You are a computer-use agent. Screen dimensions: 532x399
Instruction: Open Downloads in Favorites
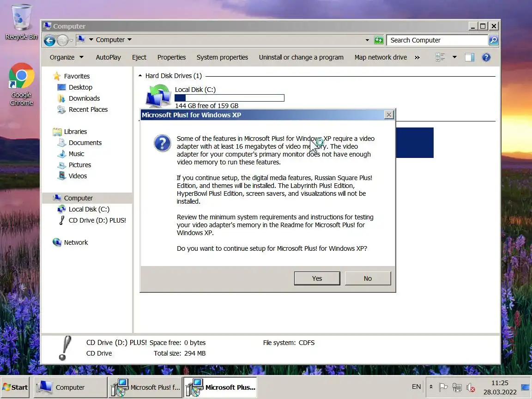pyautogui.click(x=84, y=98)
